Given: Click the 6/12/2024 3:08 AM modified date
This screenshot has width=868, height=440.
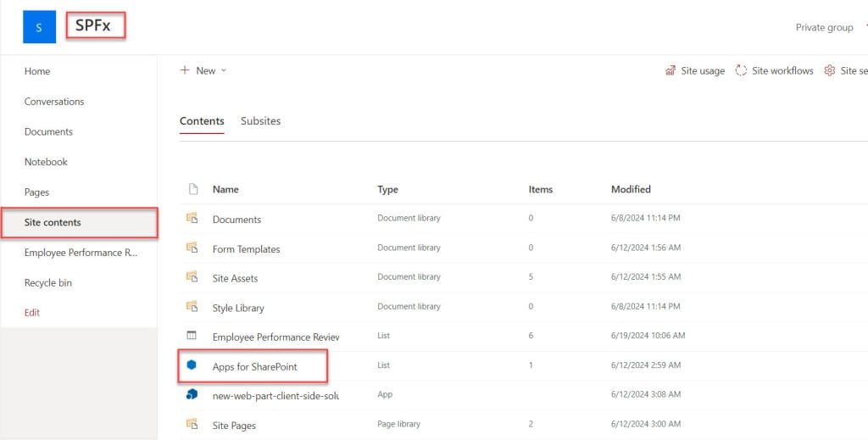Looking at the screenshot, I should click(646, 394).
